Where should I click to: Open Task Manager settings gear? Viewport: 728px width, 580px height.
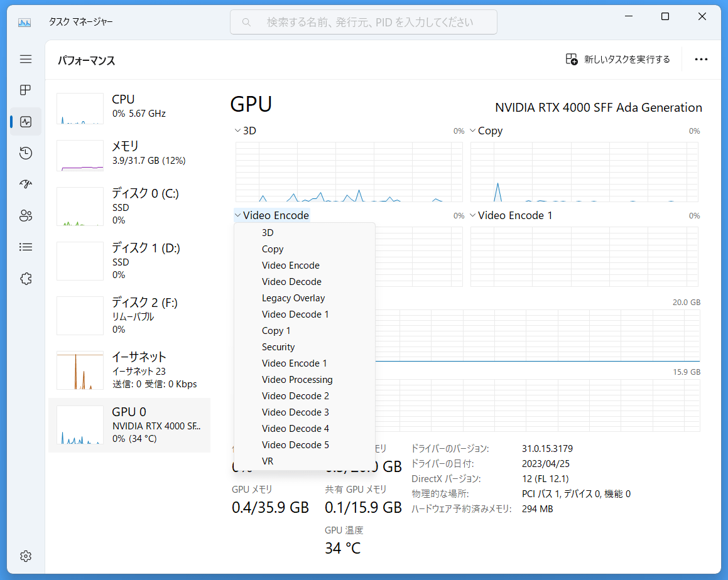26,556
